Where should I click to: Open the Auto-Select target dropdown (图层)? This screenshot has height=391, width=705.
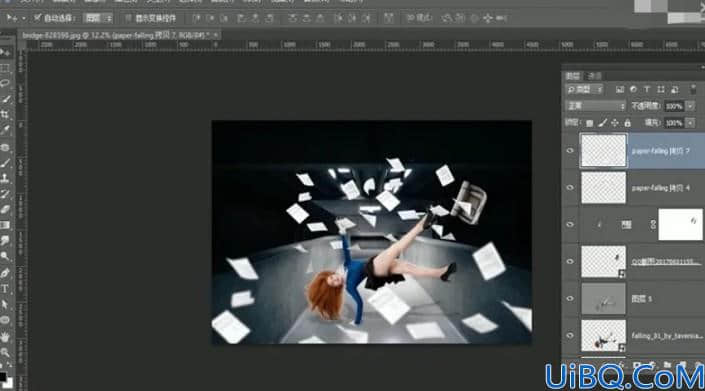(98, 18)
